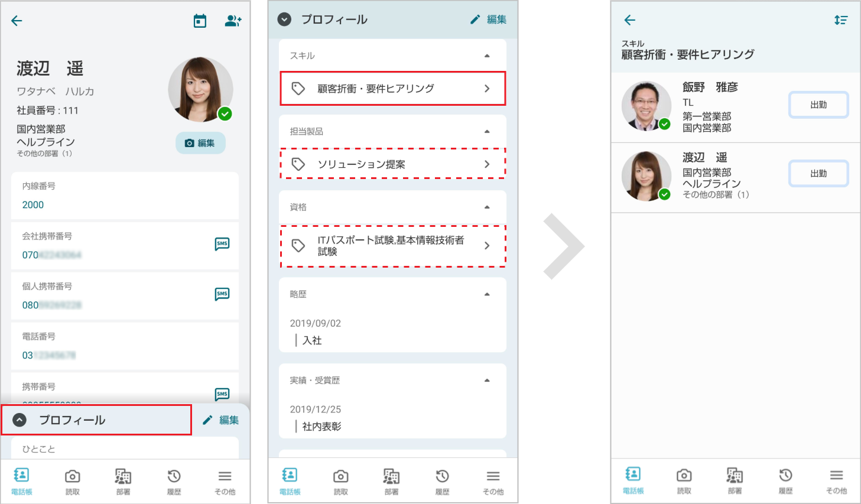Select 部署 tab in right screen

pyautogui.click(x=735, y=480)
